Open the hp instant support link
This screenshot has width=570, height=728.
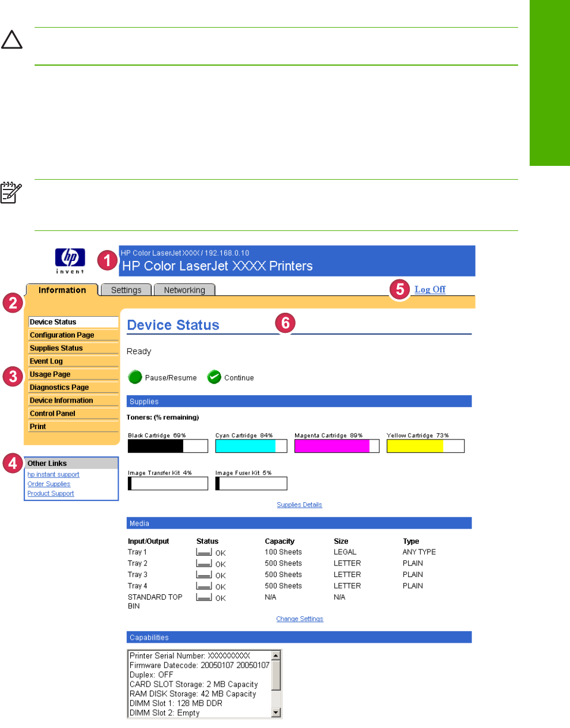point(54,475)
